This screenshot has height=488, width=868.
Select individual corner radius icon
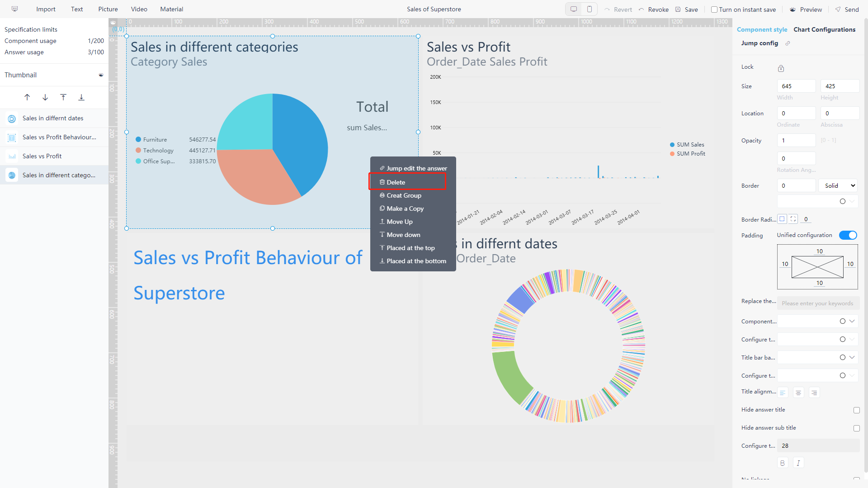[x=793, y=219]
